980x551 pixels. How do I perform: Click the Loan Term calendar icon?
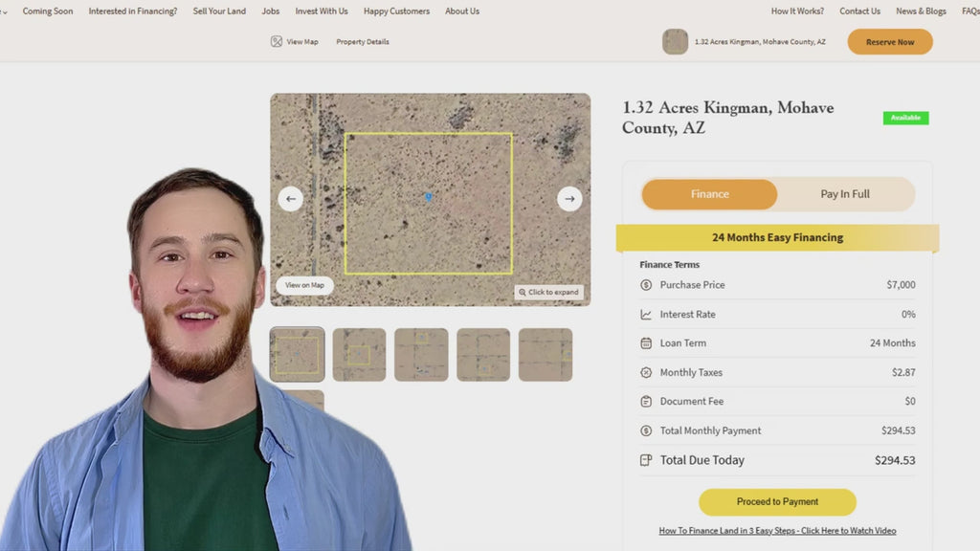646,343
